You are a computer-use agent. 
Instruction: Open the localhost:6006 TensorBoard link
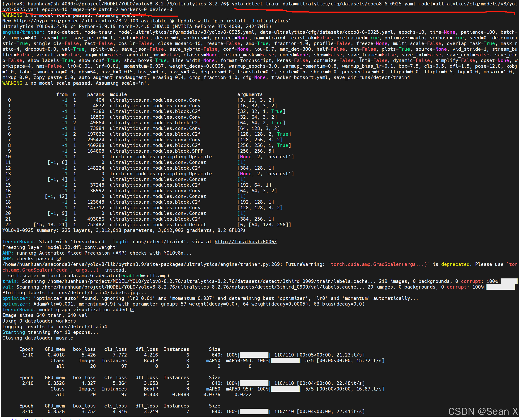pos(246,241)
